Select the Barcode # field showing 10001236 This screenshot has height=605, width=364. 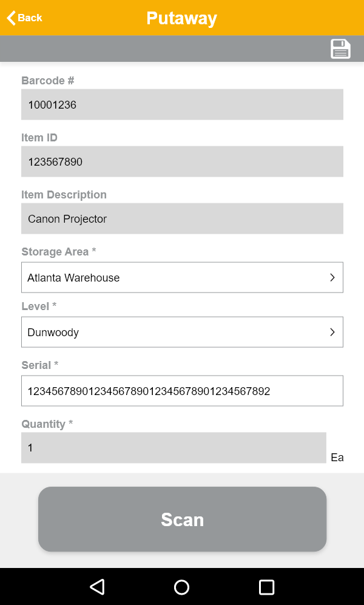[182, 104]
